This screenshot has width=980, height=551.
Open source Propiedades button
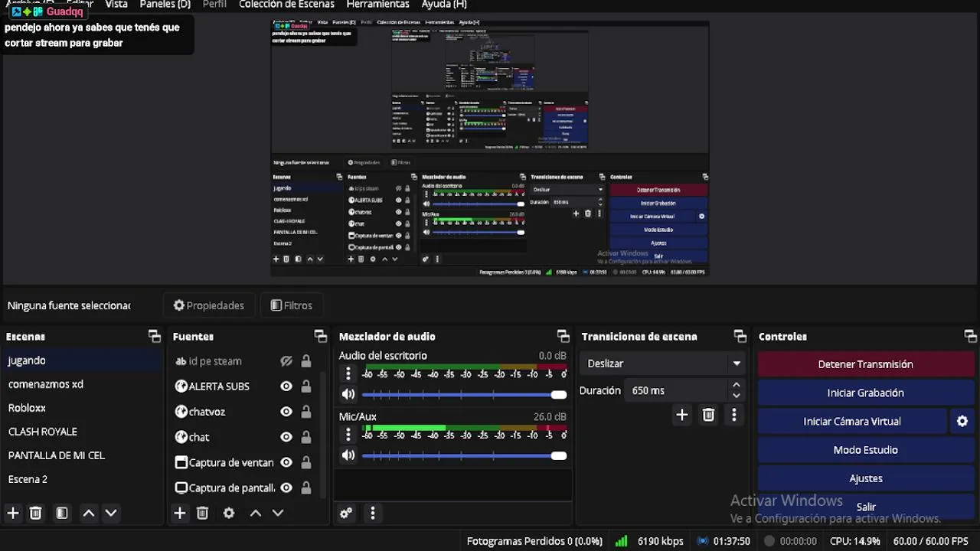tap(208, 305)
